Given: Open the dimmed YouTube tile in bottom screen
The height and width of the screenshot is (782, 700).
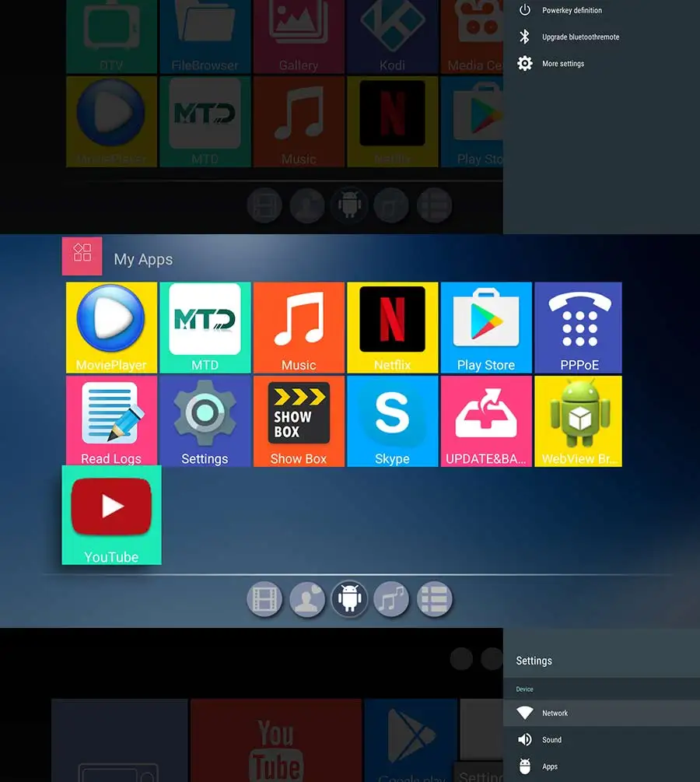Looking at the screenshot, I should (x=276, y=741).
